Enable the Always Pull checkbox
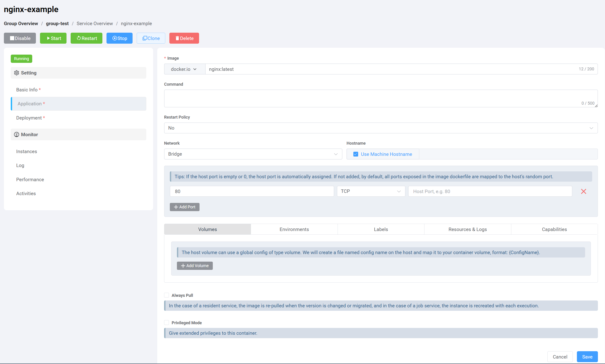Screen dimensions: 605x364 click(x=167, y=295)
